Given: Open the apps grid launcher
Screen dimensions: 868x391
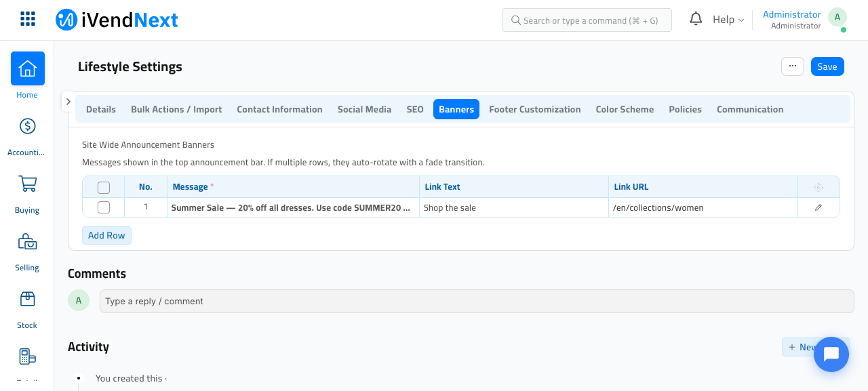Looking at the screenshot, I should (28, 19).
